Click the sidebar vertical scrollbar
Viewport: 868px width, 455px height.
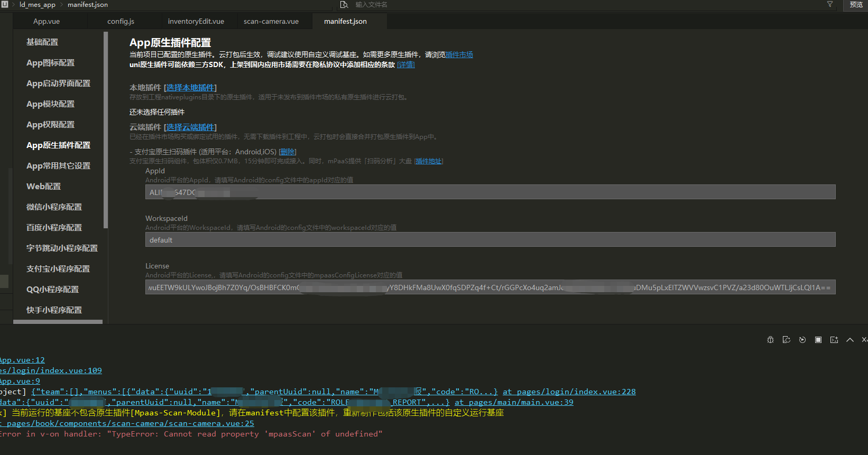pyautogui.click(x=106, y=130)
